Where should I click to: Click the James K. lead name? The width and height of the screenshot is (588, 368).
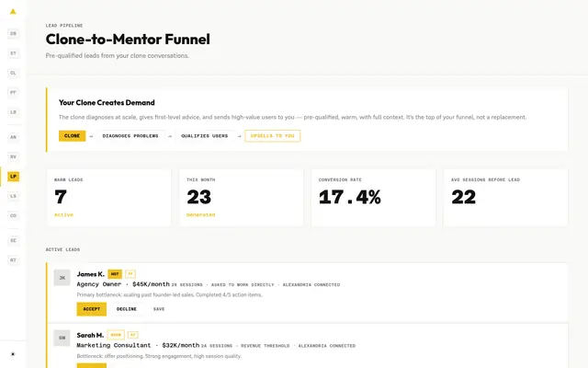(x=90, y=274)
